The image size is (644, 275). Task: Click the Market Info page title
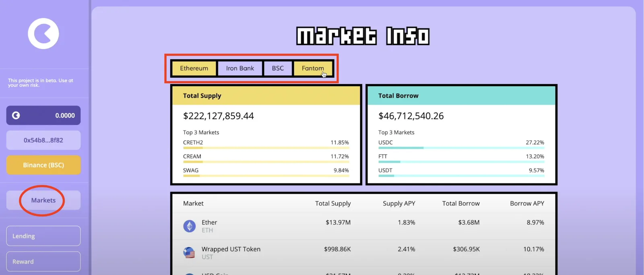pos(363,36)
